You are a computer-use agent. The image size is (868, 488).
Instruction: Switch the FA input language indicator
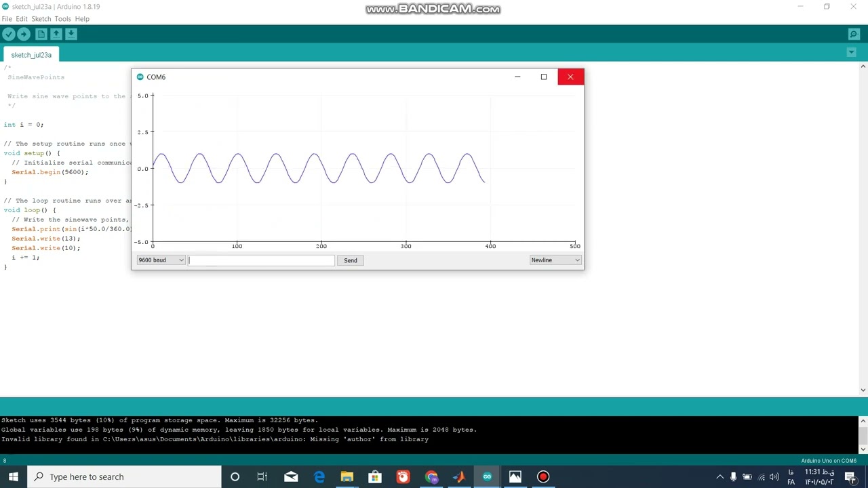click(x=791, y=477)
